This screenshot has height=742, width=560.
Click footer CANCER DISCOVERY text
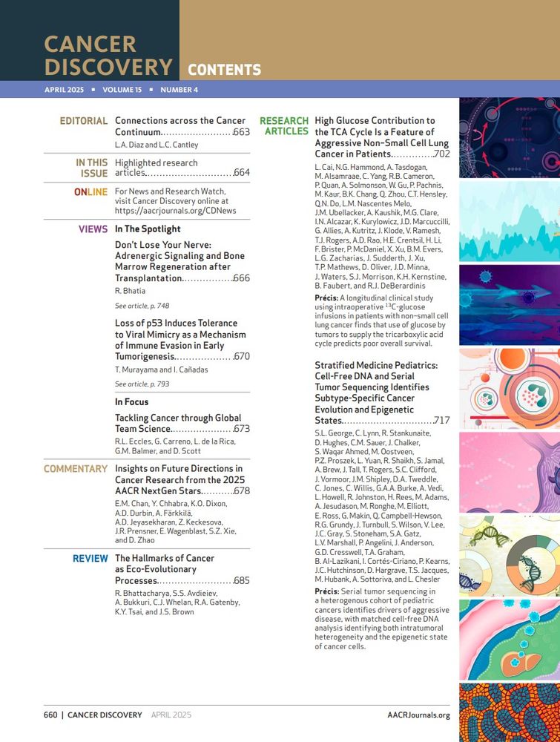[105, 715]
